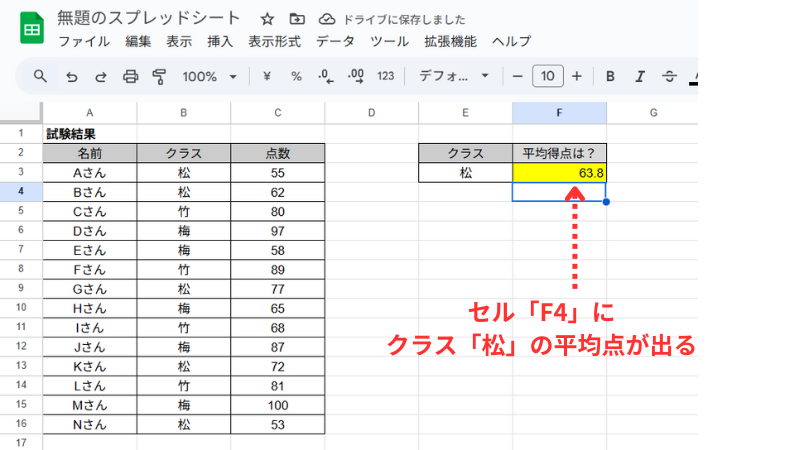This screenshot has height=450, width=800.
Task: Select the yellow cell showing 63.8
Action: pyautogui.click(x=560, y=173)
